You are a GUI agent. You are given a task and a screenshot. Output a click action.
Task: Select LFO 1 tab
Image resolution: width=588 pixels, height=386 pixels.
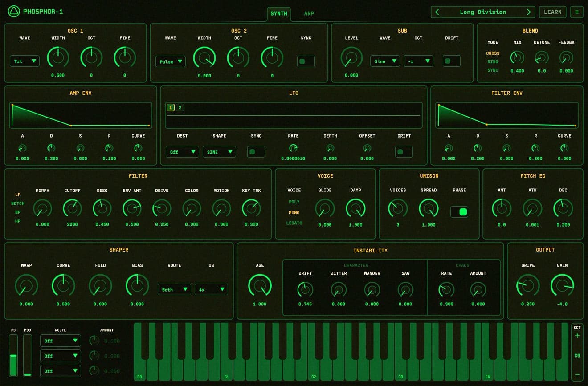[171, 107]
